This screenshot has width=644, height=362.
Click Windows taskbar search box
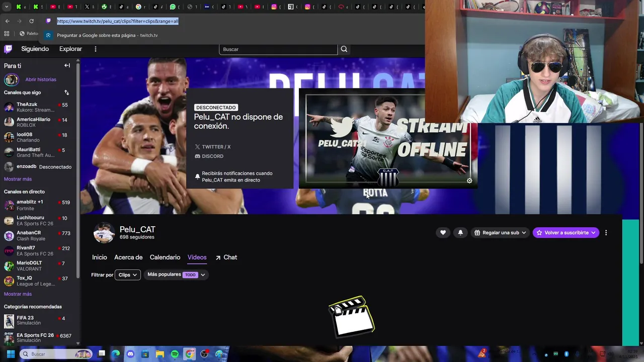point(56,354)
